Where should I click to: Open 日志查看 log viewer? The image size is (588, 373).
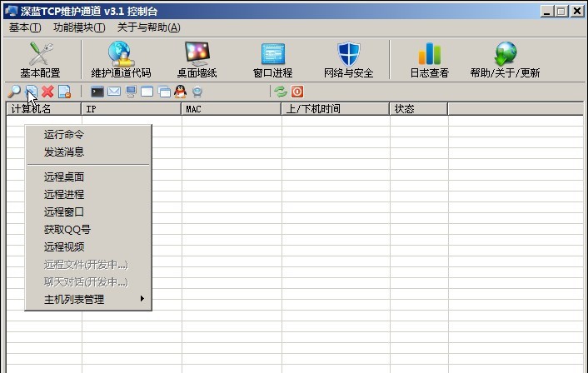pos(430,60)
